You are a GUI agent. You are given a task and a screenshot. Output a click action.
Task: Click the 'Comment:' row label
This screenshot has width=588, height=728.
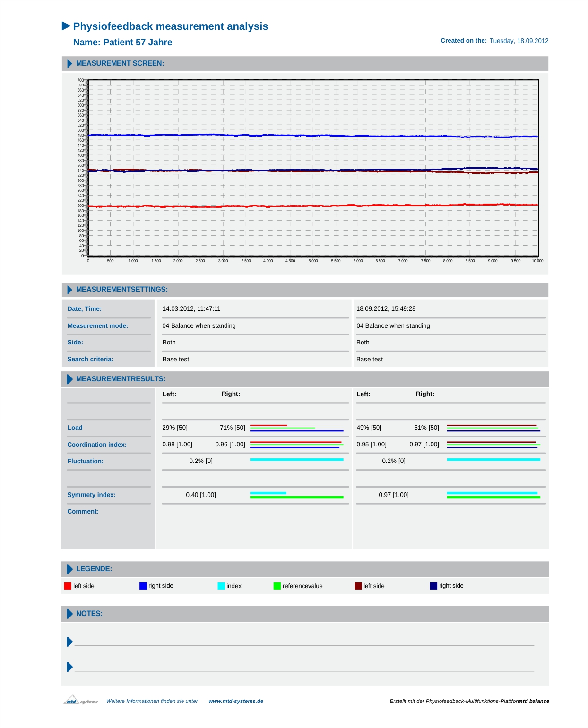[x=83, y=512]
